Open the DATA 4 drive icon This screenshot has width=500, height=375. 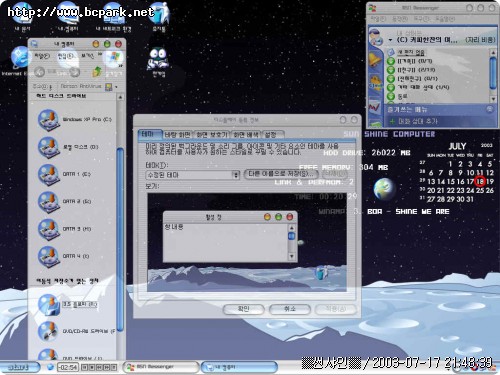coord(49,256)
